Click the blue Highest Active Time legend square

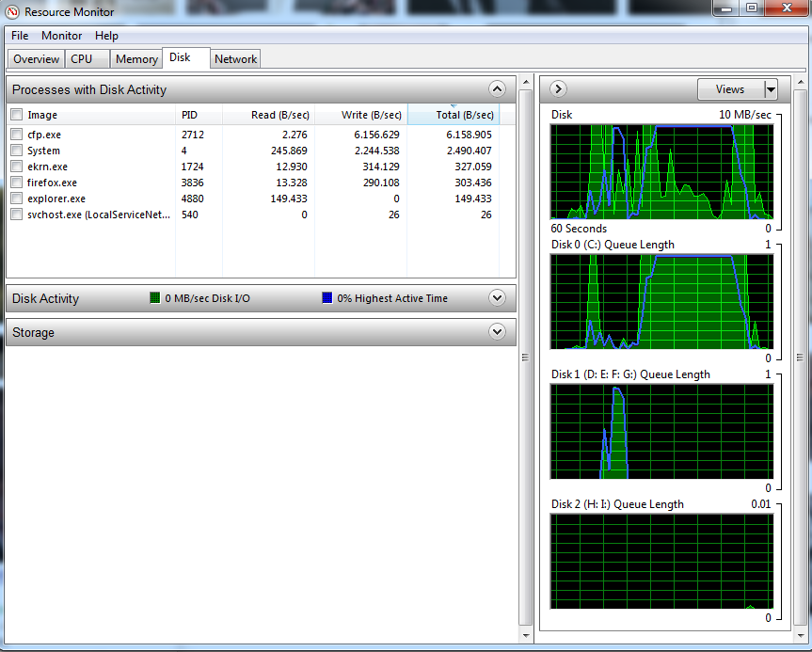click(326, 298)
